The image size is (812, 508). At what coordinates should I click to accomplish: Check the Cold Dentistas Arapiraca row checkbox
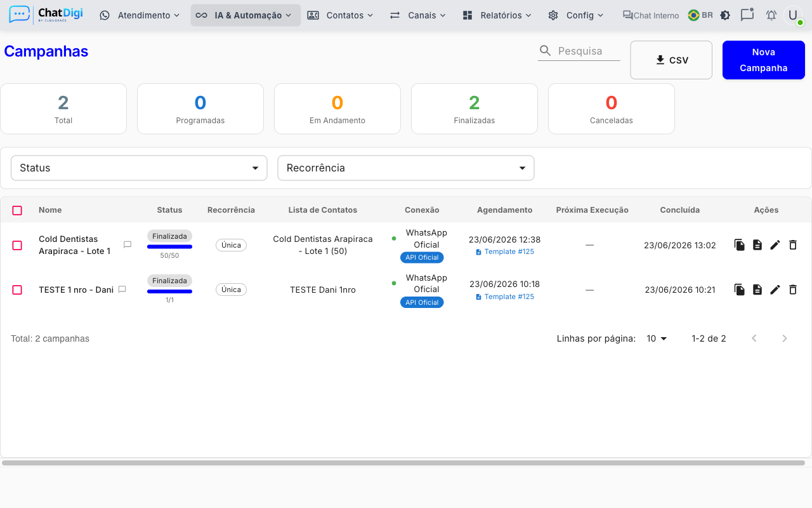tap(17, 245)
